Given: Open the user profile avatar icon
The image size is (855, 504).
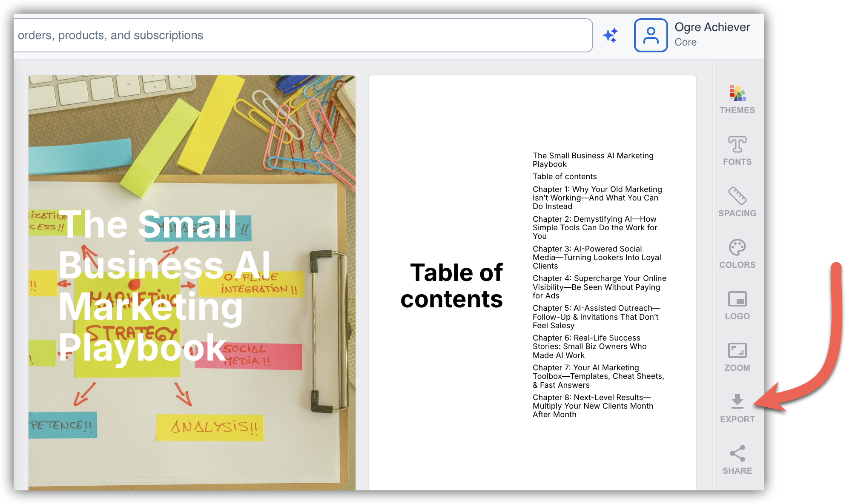Looking at the screenshot, I should coord(651,35).
